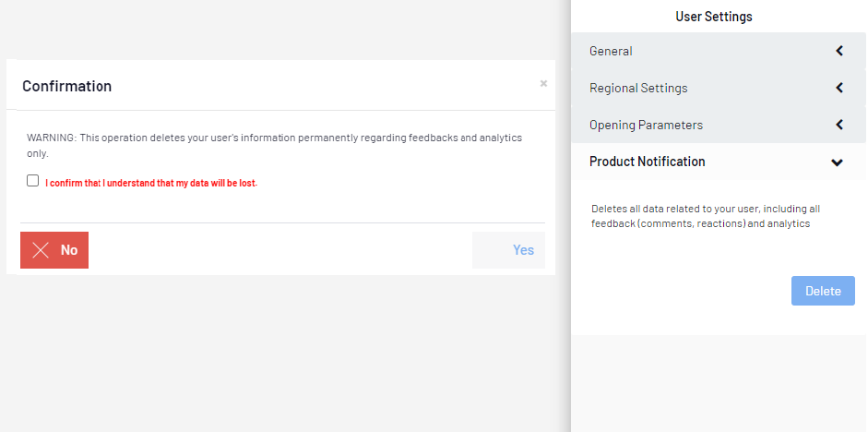Click the Confirmation dialog title
Screen dimensions: 868x432
click(67, 86)
